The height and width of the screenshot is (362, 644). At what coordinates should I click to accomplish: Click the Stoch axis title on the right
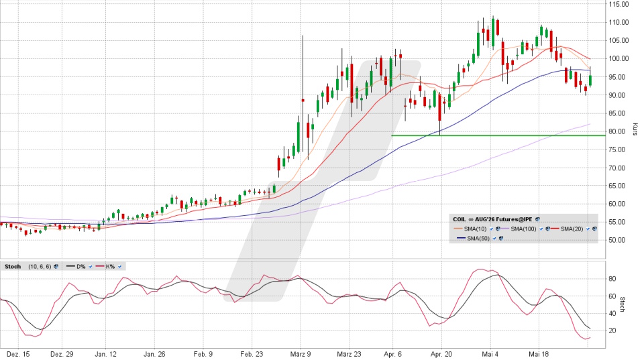623,304
